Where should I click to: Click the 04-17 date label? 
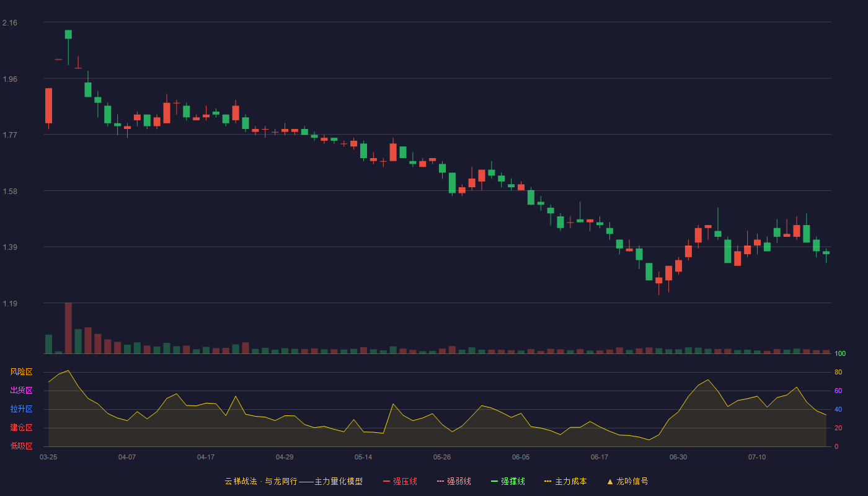(x=206, y=457)
